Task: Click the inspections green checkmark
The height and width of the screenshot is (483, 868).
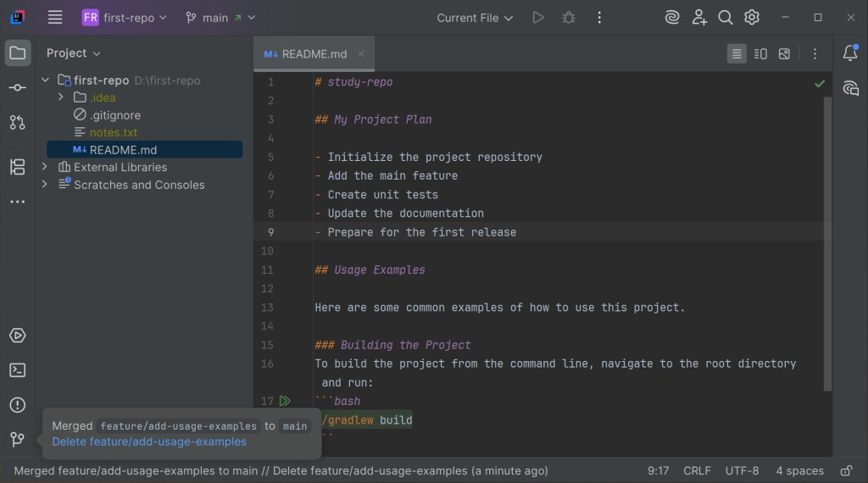Action: click(x=820, y=84)
